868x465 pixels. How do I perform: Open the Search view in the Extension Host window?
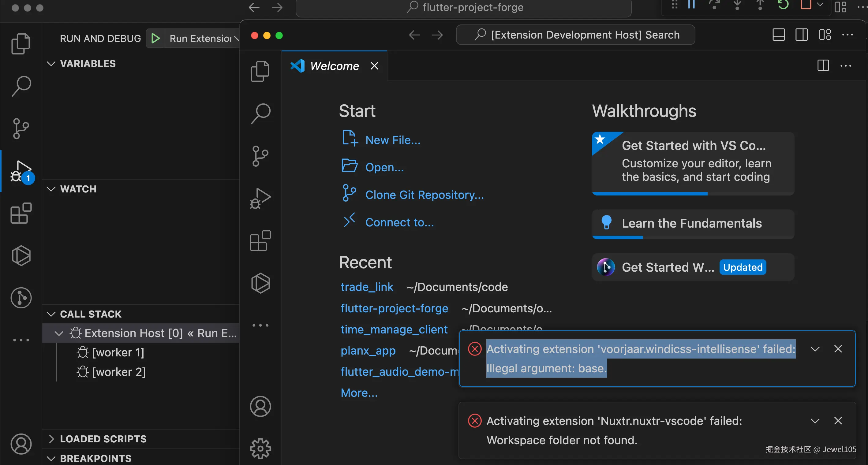tap(260, 113)
